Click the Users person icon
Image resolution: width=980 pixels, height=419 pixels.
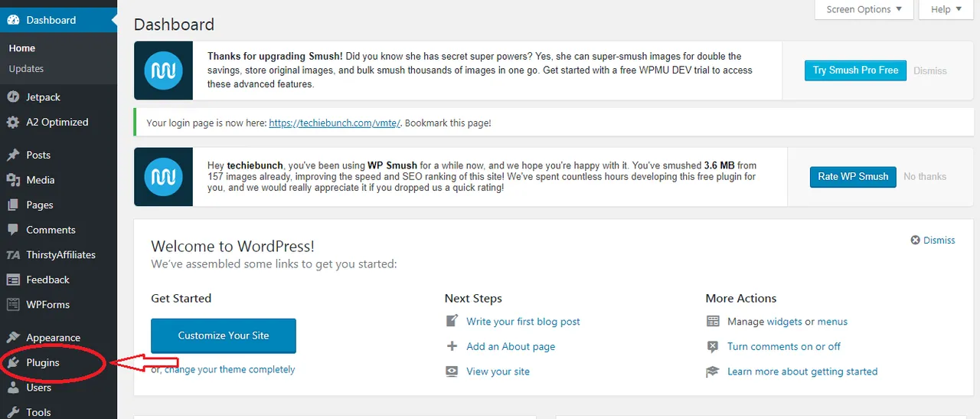(12, 388)
